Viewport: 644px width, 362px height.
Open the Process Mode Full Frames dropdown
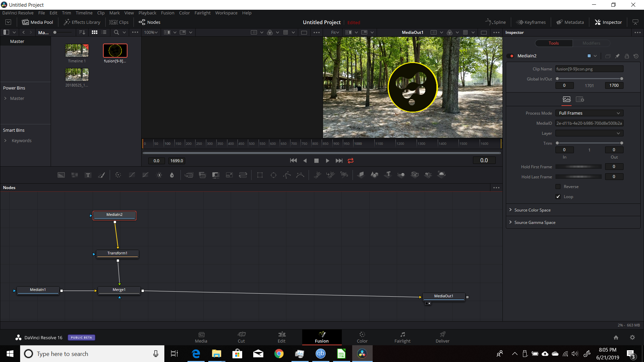pos(589,113)
